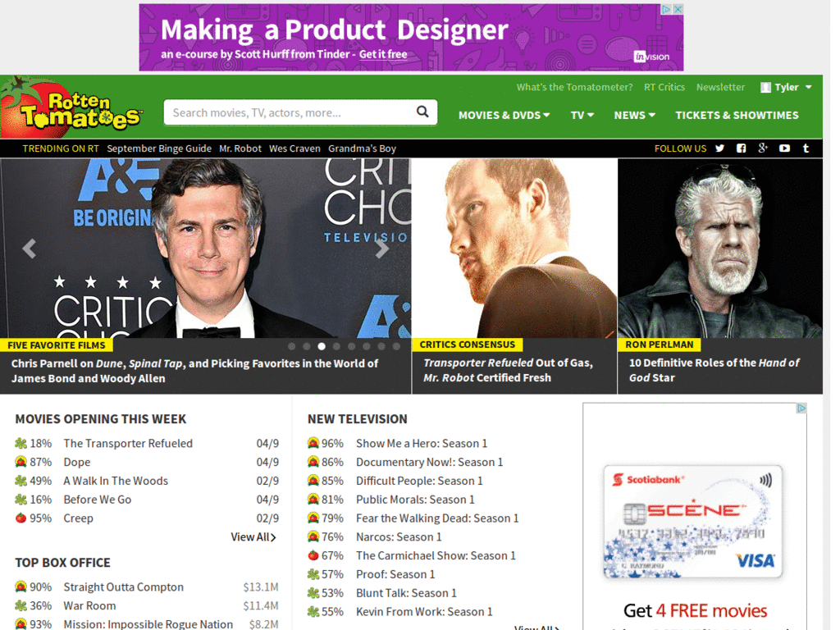This screenshot has height=630, width=840.
Task: Open Transporter Refueled Critics Consensus story
Action: (x=508, y=370)
